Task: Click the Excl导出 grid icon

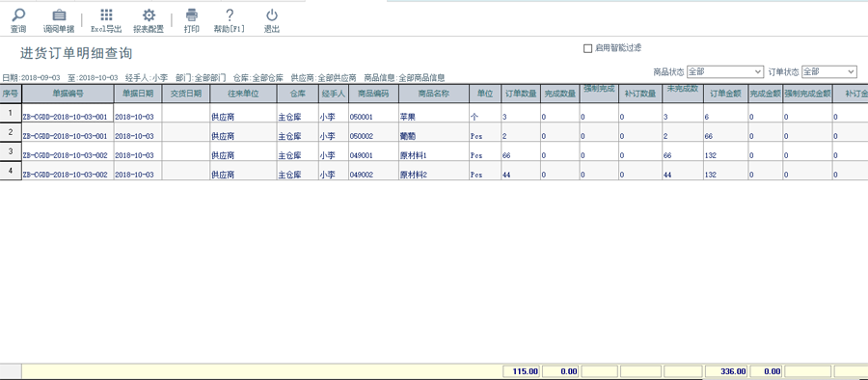Action: click(x=106, y=15)
